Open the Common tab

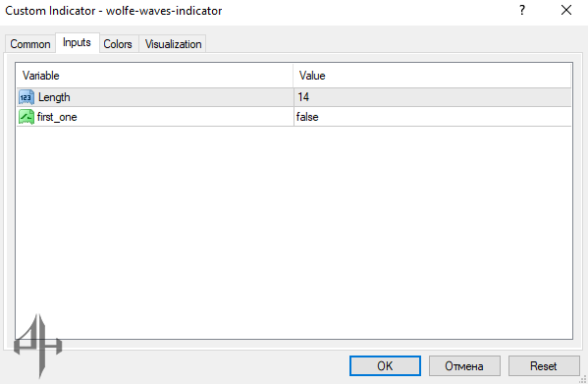[30, 44]
